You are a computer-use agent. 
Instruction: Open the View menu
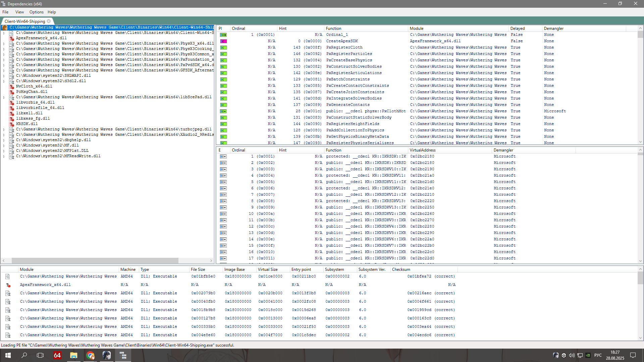coord(19,12)
